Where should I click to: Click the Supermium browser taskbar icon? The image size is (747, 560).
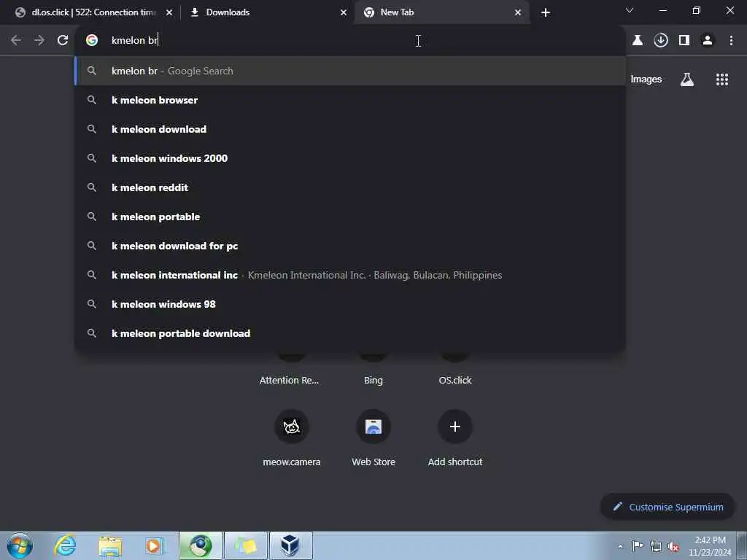201,545
